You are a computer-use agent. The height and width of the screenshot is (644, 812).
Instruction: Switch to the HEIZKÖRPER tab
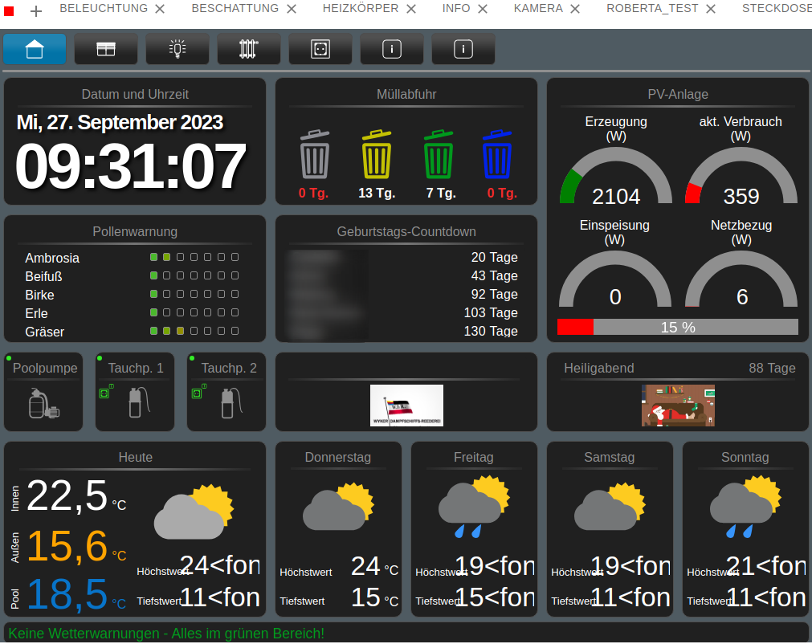pyautogui.click(x=361, y=8)
